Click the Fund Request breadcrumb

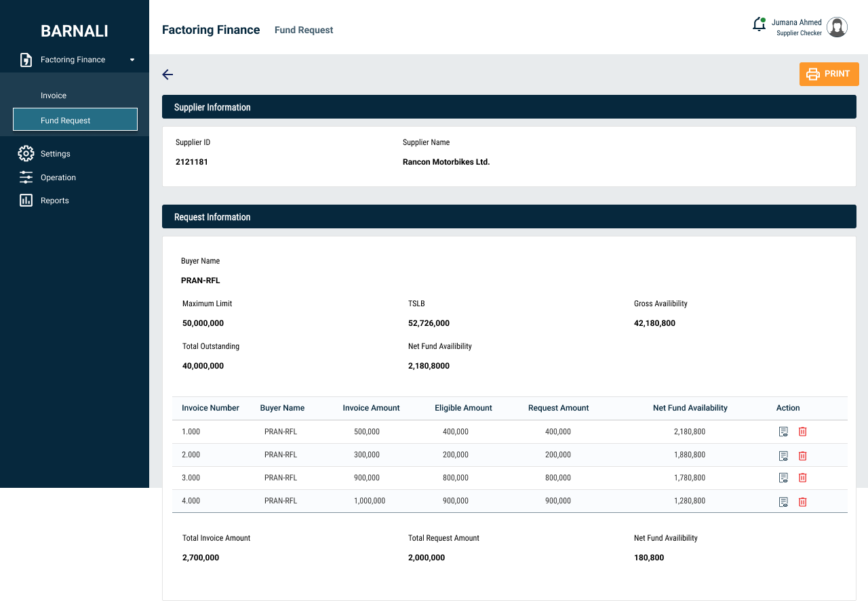304,30
